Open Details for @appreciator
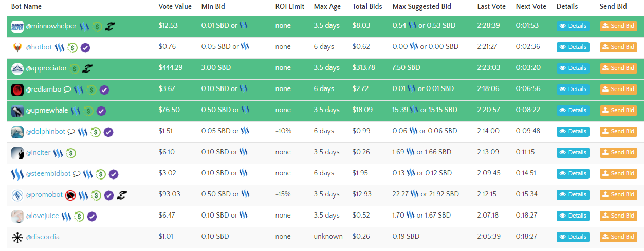Image resolution: width=644 pixels, height=251 pixels. pyautogui.click(x=573, y=68)
